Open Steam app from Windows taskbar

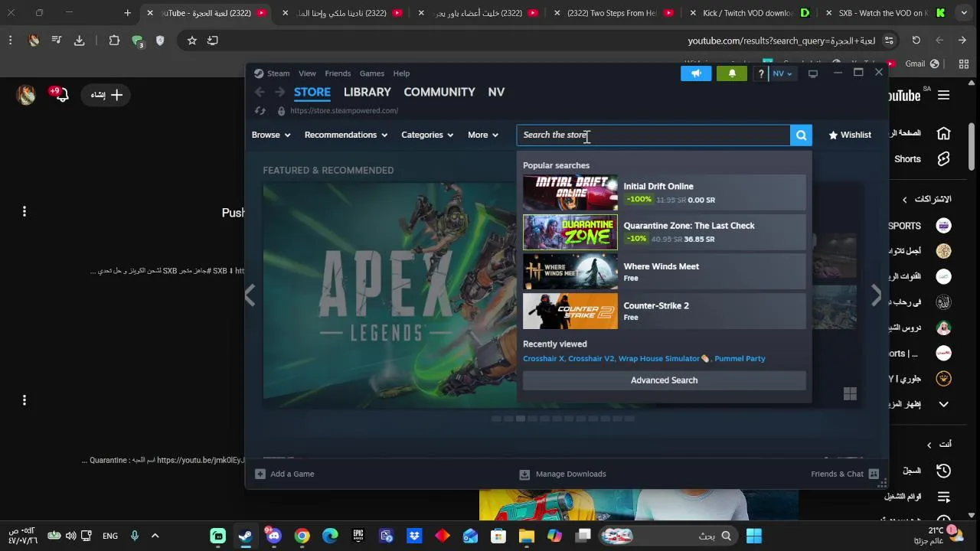click(x=245, y=536)
